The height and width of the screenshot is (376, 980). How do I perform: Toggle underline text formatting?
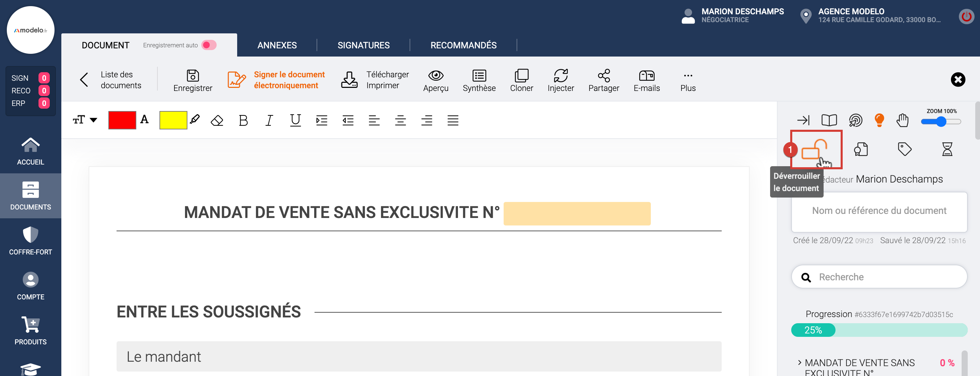coord(295,121)
